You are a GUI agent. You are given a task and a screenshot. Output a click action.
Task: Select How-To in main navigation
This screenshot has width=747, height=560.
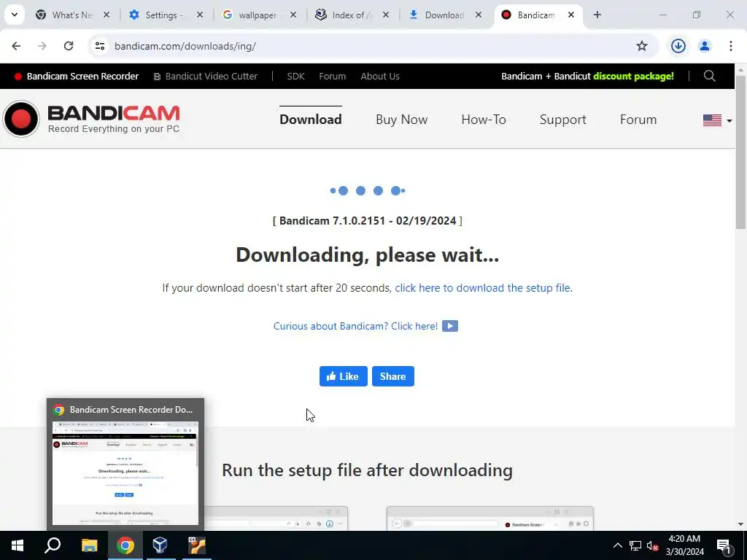484,120
